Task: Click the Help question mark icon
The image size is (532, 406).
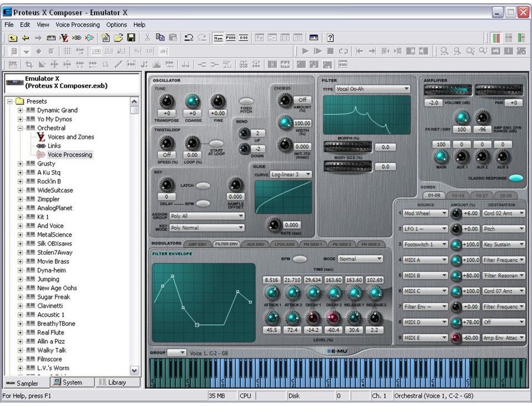Action: coord(330,38)
